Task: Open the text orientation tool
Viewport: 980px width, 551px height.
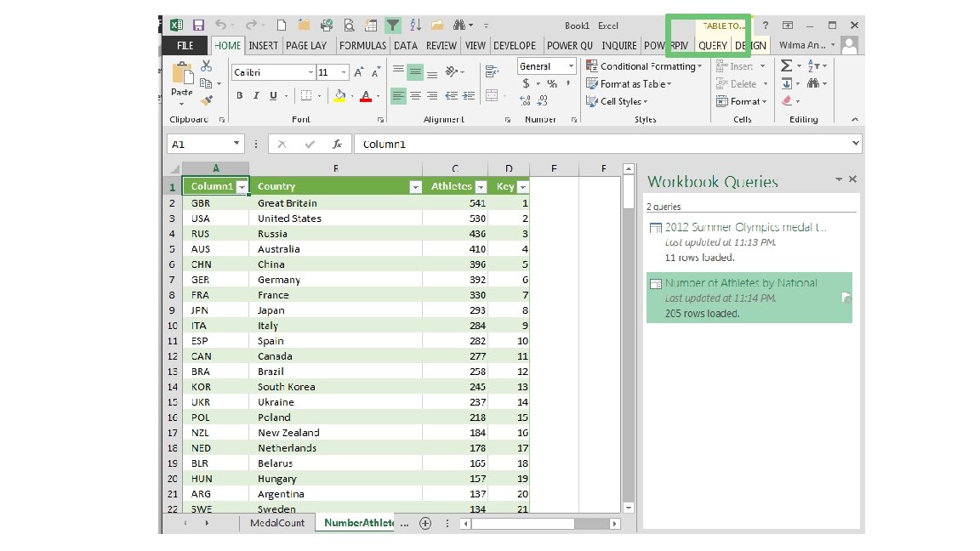Action: [x=452, y=71]
